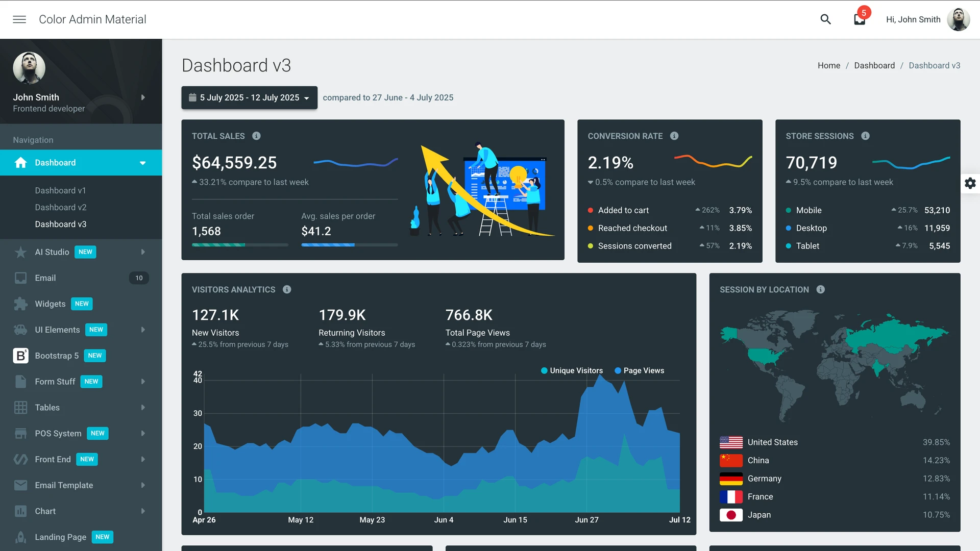
Task: Expand the UI Elements submenu arrow
Action: point(143,330)
